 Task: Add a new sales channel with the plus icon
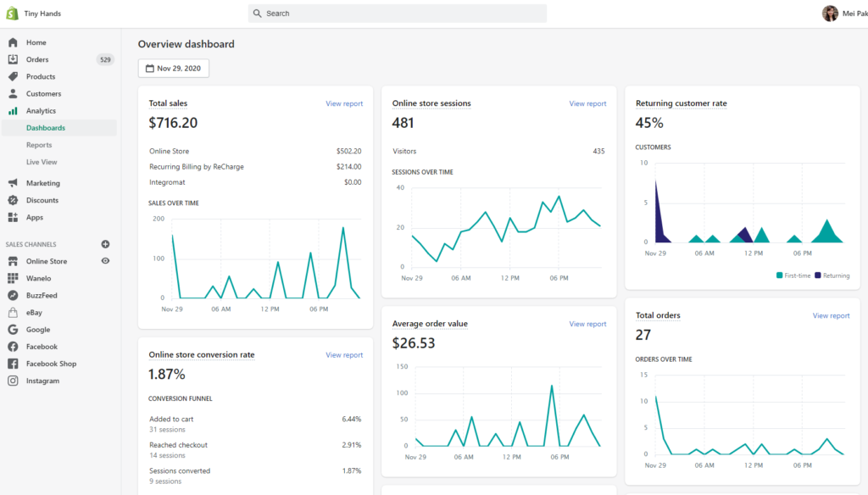[105, 244]
